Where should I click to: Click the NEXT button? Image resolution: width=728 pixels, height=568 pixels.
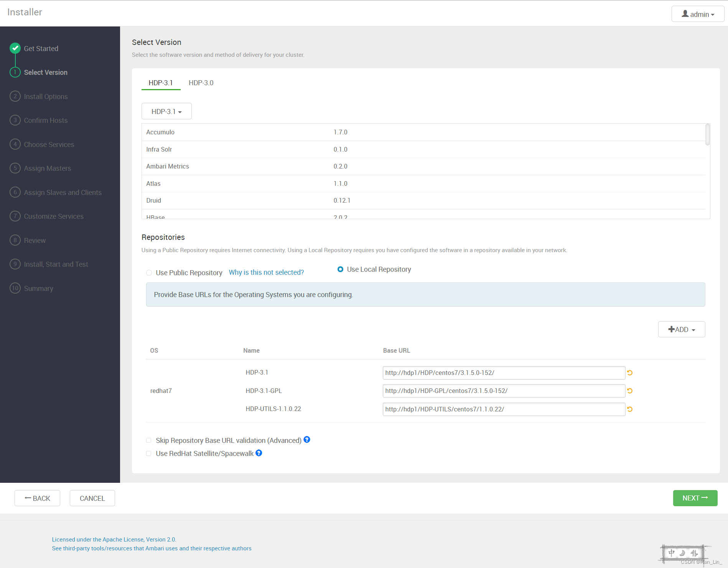(695, 498)
